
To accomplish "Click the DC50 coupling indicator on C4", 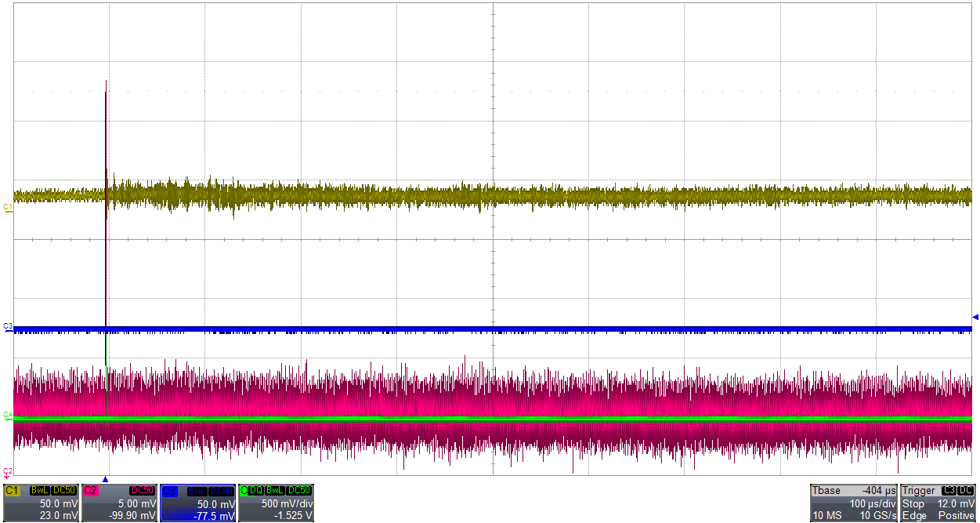I will 298,491.
